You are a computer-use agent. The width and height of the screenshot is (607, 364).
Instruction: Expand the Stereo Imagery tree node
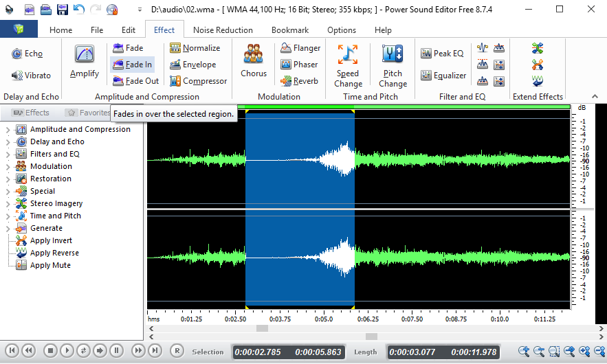(x=8, y=204)
